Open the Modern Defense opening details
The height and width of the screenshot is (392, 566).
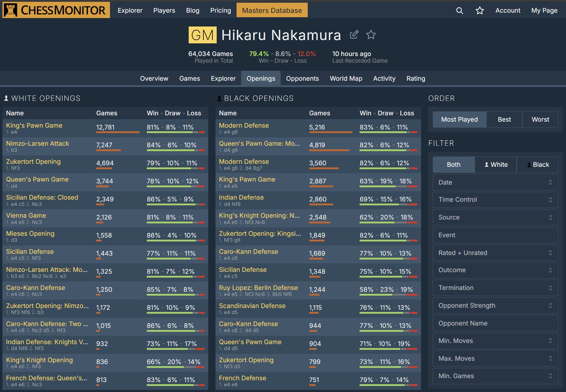click(244, 125)
